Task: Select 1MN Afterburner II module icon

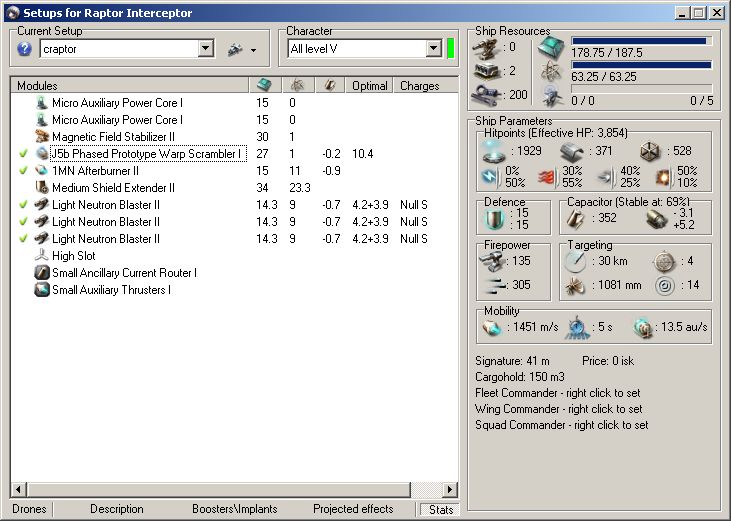Action: [x=42, y=171]
